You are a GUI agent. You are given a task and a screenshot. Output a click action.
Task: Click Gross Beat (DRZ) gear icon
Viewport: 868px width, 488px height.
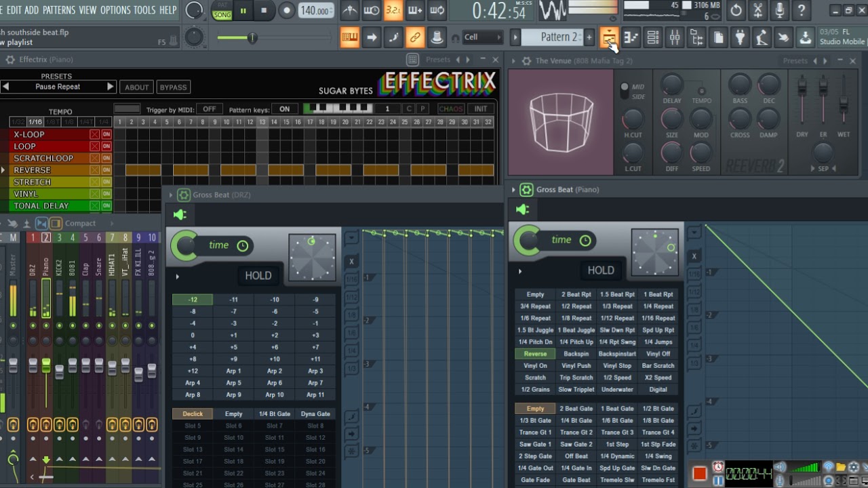click(184, 195)
